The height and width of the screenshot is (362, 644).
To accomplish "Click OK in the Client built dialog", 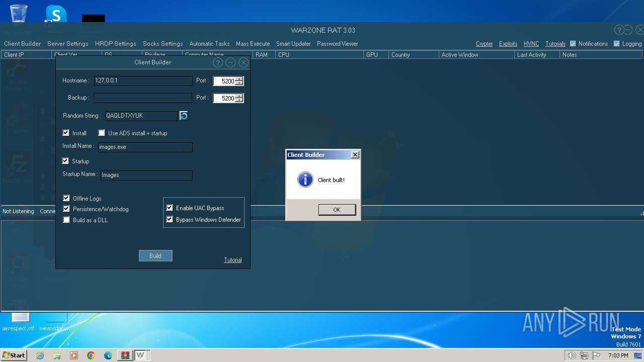I will tap(337, 210).
